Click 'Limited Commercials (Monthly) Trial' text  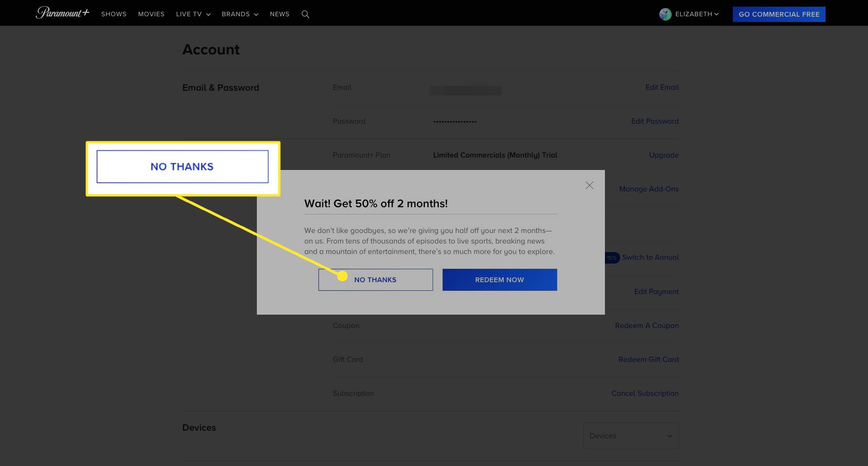(x=495, y=155)
